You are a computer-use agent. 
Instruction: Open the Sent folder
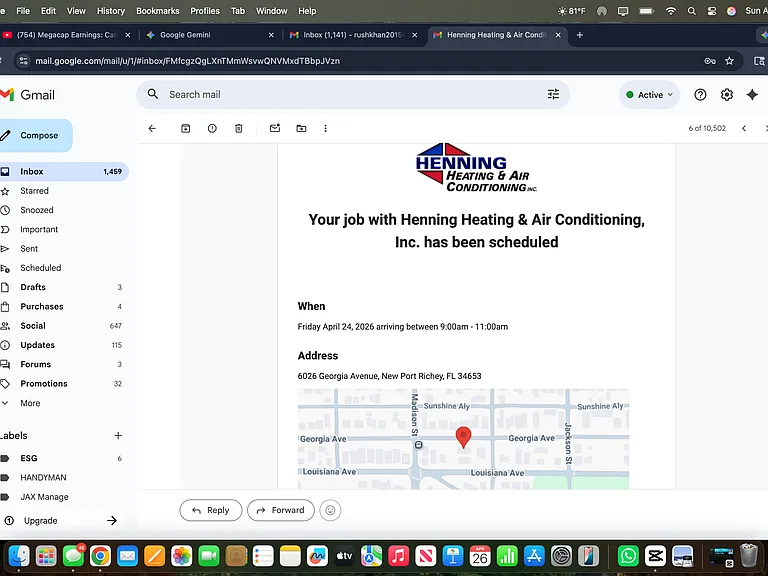64,249
